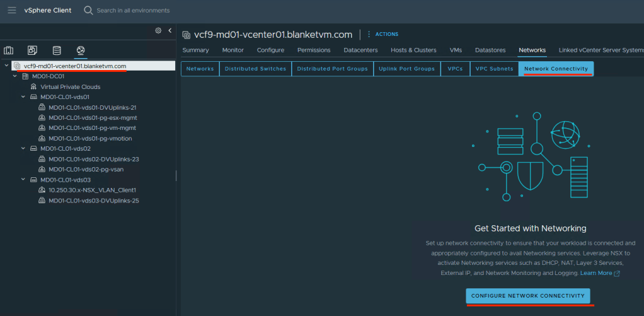Click the MD01-DC01 datacenter icon
The image size is (644, 316).
tap(25, 76)
